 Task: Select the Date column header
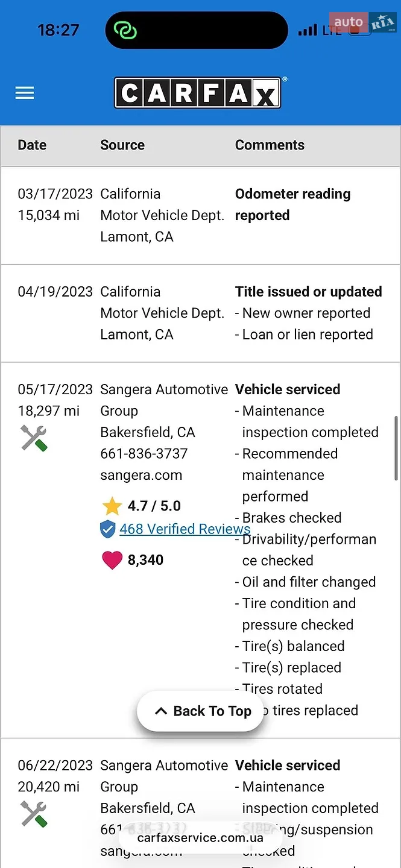32,145
